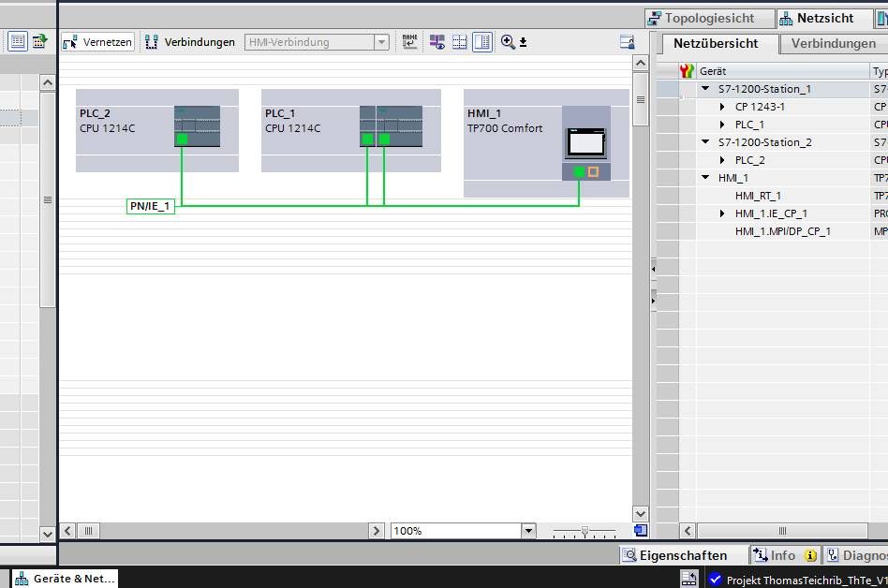
Task: Click the green Ethernet port on HMI_1
Action: [579, 172]
